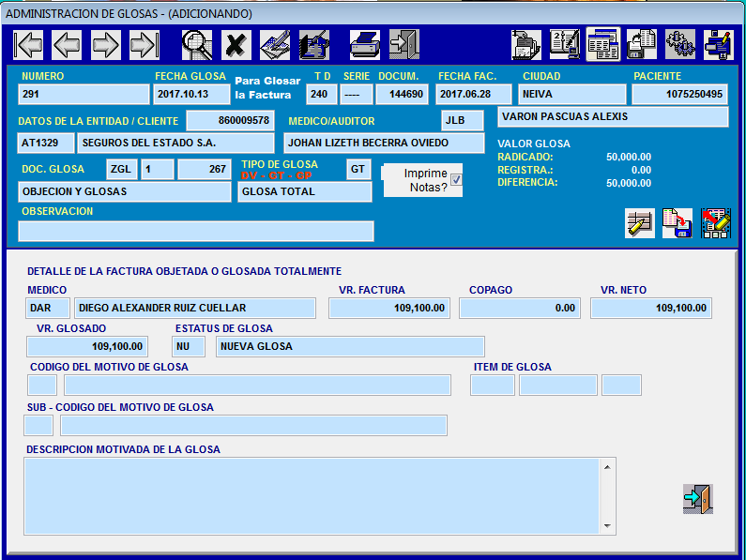Click the DOC. GLOSA field ZGL
The width and height of the screenshot is (746, 560).
click(x=122, y=170)
